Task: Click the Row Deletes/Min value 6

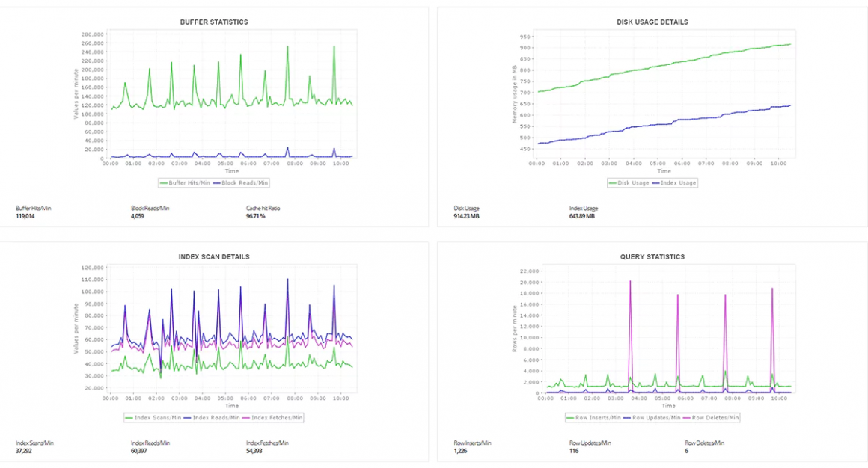Action: 685,449
